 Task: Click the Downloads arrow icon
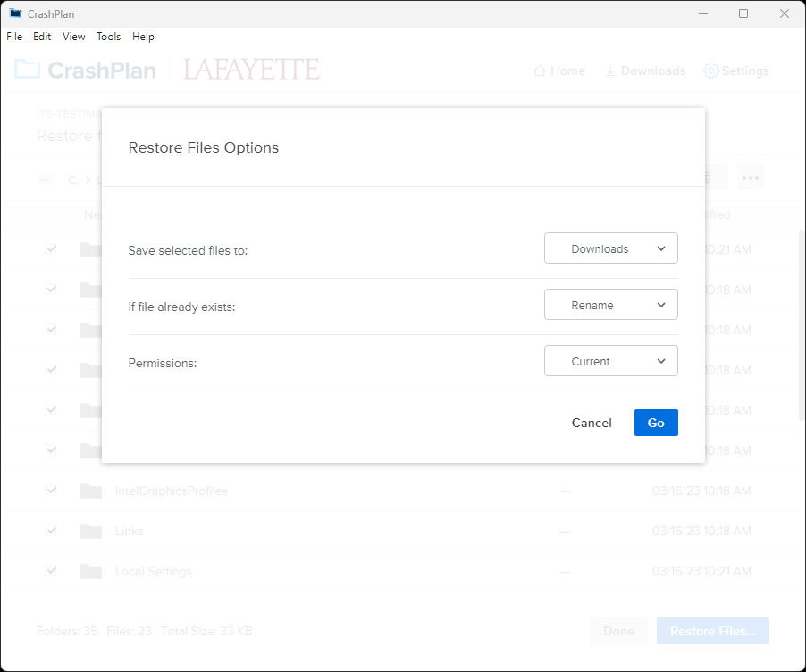click(610, 71)
